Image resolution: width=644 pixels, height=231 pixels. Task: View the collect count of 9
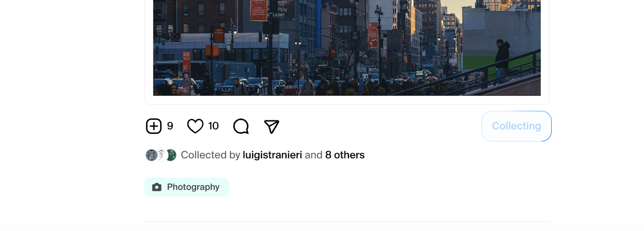click(170, 126)
